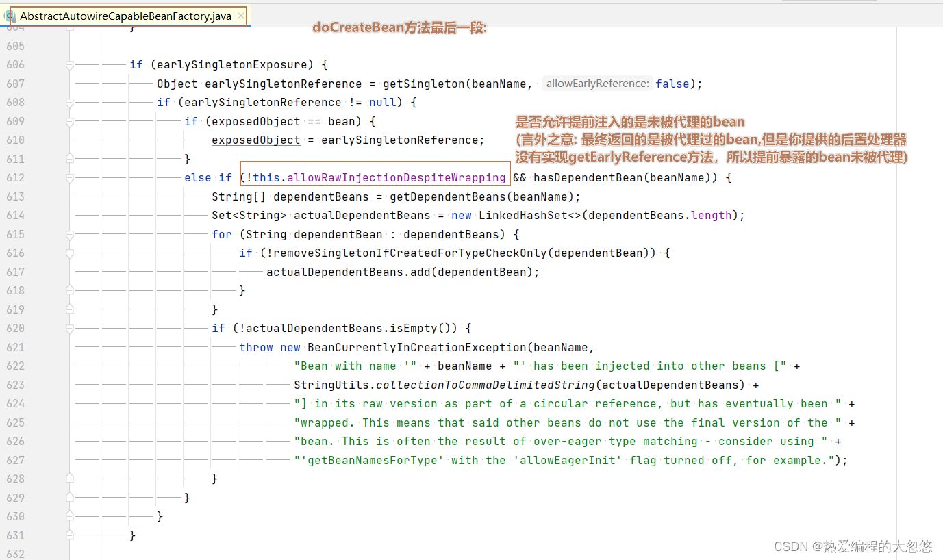Fold the for loop at line 615
This screenshot has height=560, width=943.
click(70, 234)
